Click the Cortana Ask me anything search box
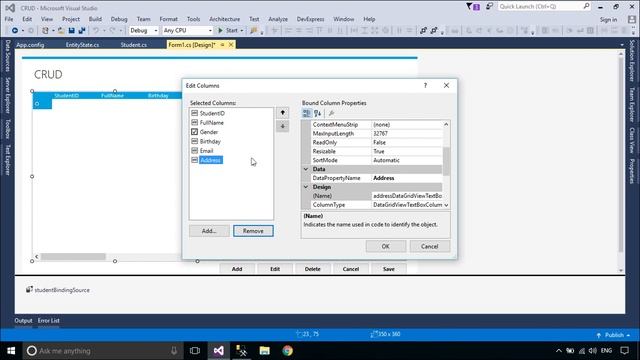Viewport: 640px width, 360px height. pyautogui.click(x=102, y=351)
